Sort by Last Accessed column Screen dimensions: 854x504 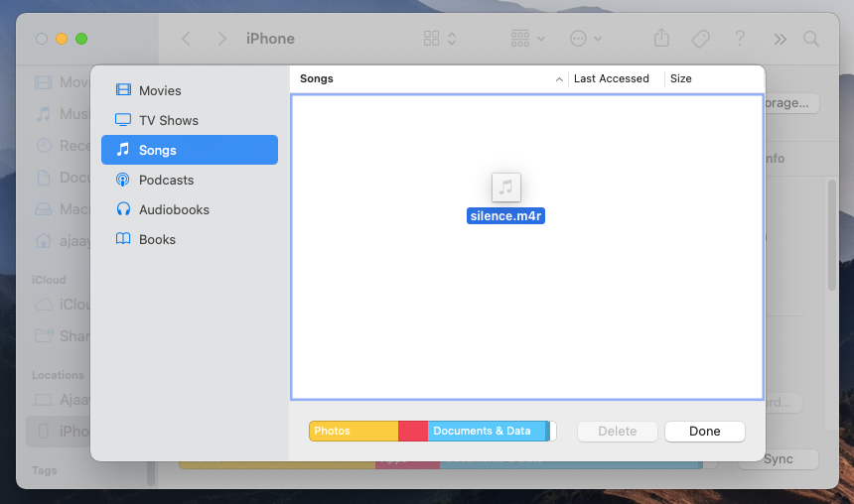pyautogui.click(x=611, y=79)
